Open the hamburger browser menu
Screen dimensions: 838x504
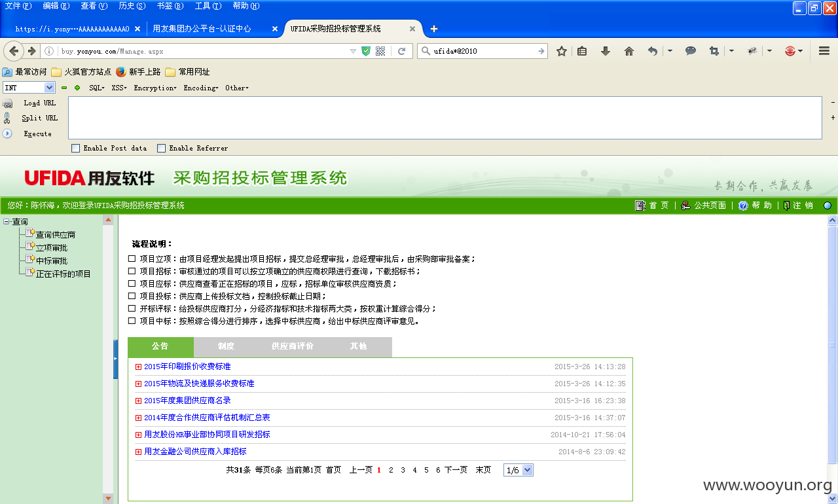[x=824, y=51]
